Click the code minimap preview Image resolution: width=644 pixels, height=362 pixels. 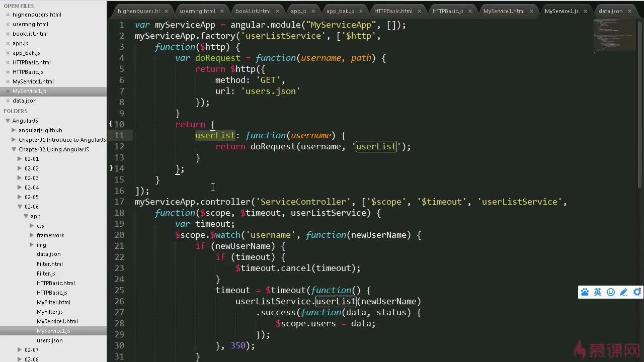pyautogui.click(x=614, y=35)
